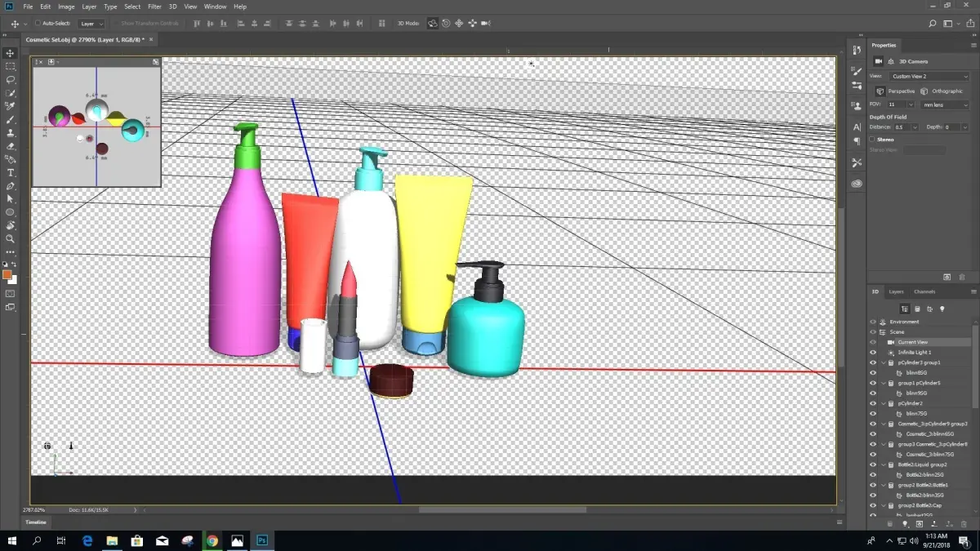This screenshot has height=551, width=980.
Task: Open the mm lens dropdown
Action: point(944,104)
